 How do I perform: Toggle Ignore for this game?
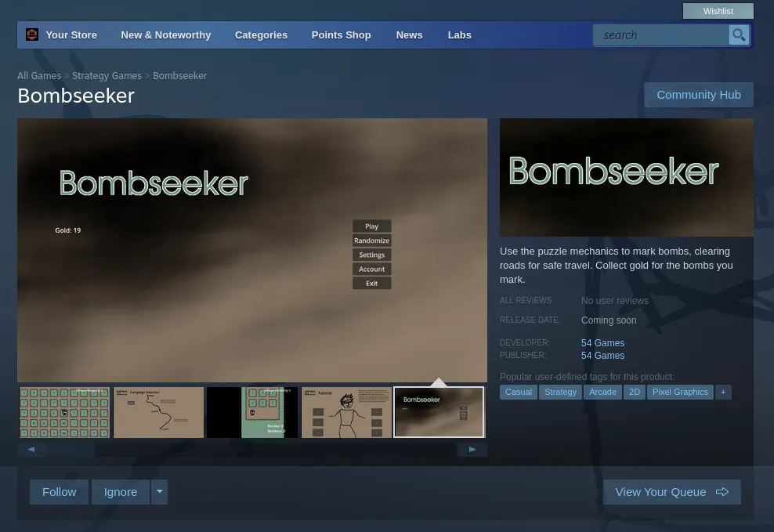pos(121,492)
